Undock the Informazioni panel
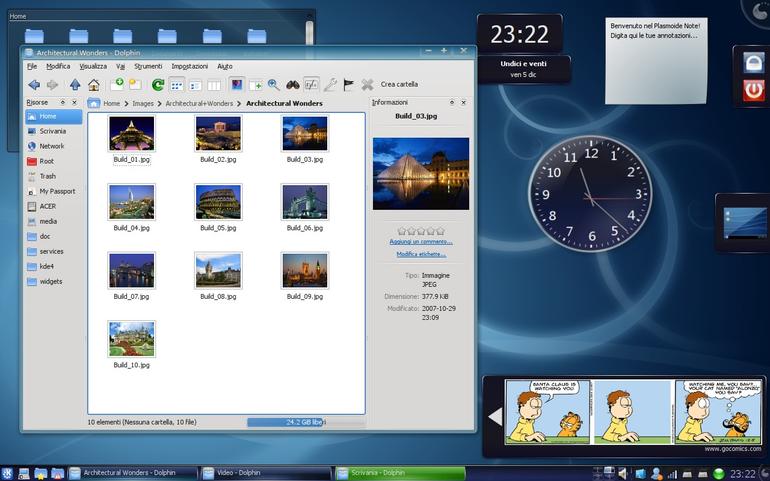The height and width of the screenshot is (481, 770). click(452, 103)
